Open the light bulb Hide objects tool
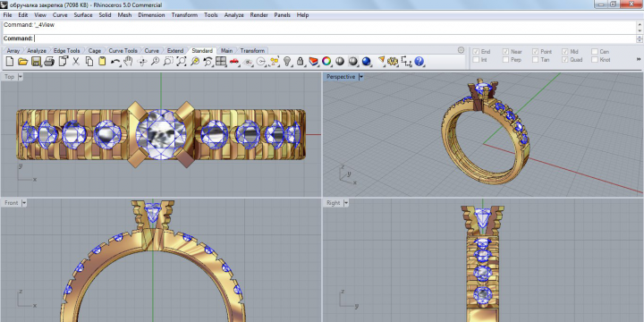This screenshot has width=644, height=322. point(287,62)
